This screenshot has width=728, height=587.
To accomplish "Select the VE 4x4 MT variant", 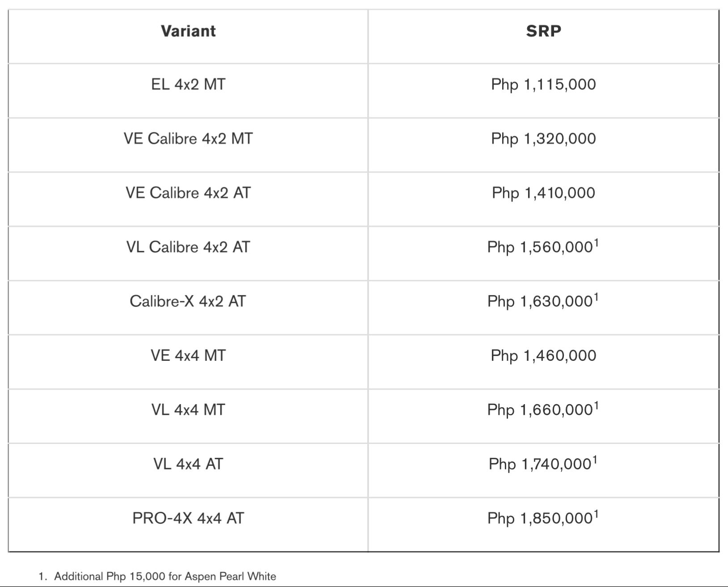I will [x=188, y=355].
